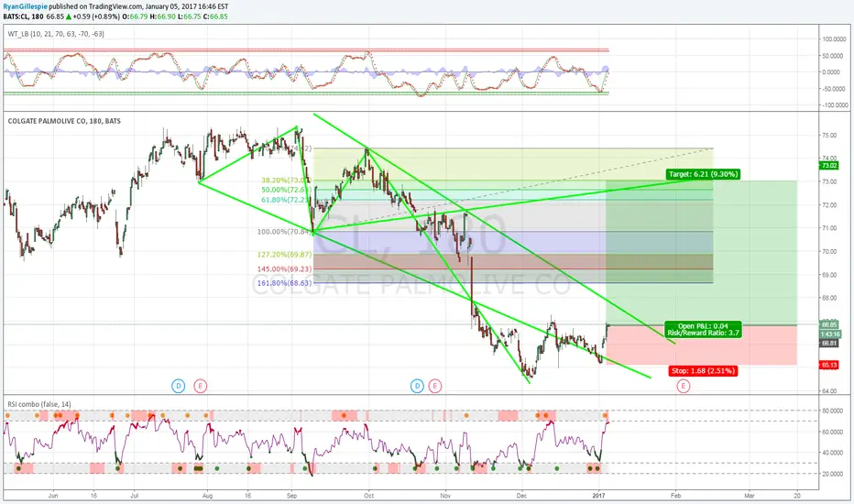Click the 50.00% Fibonacci level label
Screen dimensions: 854x504
286,190
